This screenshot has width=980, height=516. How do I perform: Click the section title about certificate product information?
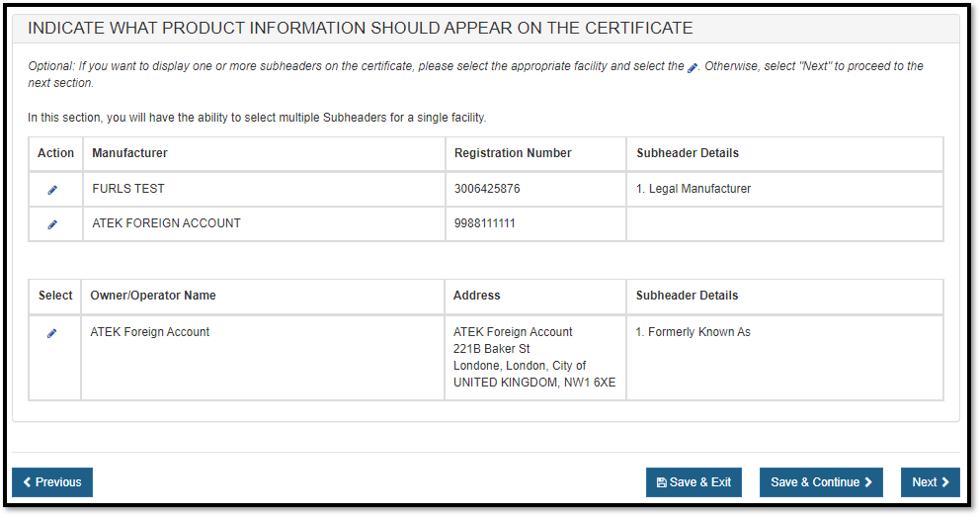point(360,28)
